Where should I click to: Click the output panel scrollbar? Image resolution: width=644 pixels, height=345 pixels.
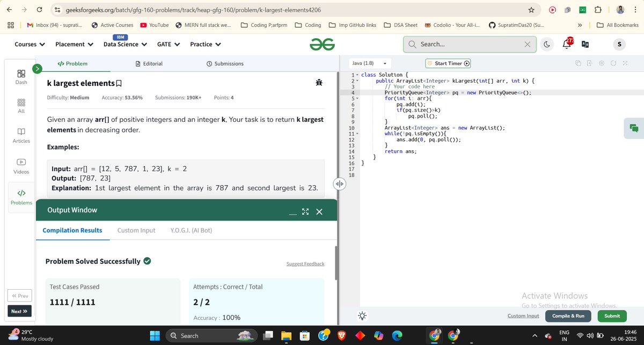336,263
